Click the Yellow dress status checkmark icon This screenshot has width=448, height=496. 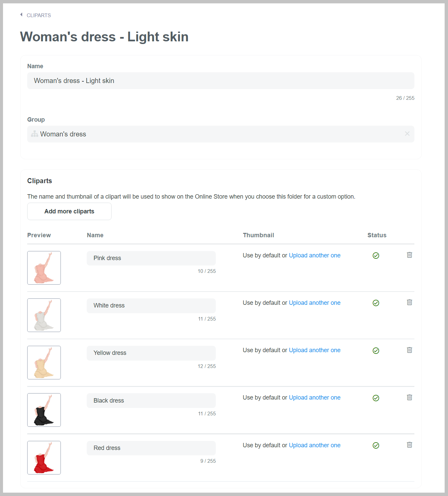point(376,350)
